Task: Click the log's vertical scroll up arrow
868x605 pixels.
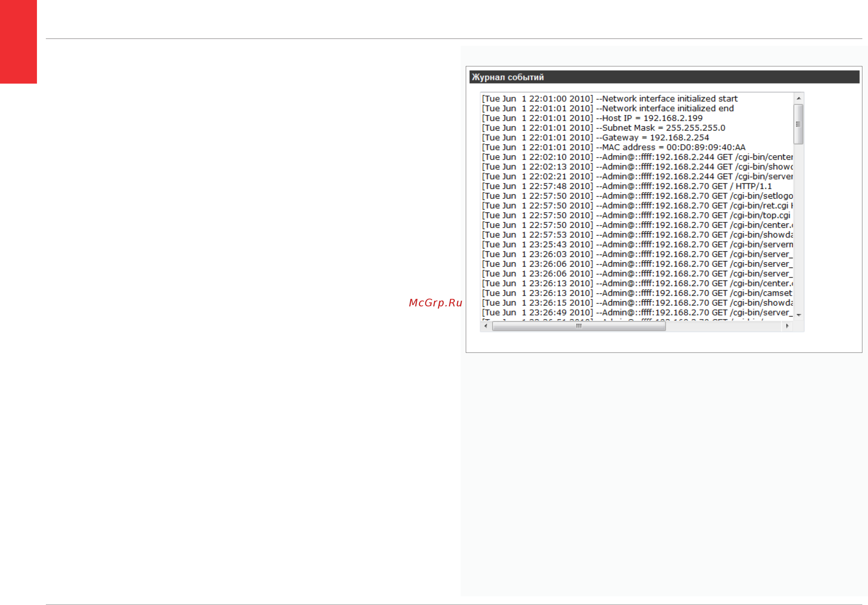Action: 798,98
